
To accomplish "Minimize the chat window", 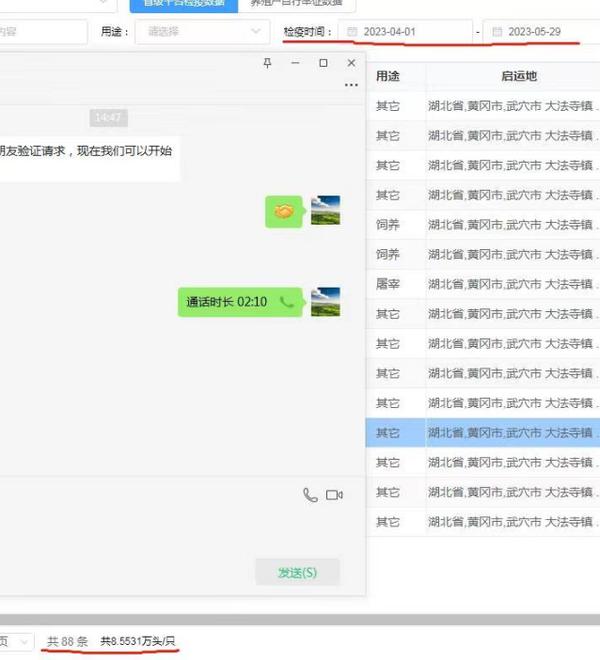I will 296,63.
